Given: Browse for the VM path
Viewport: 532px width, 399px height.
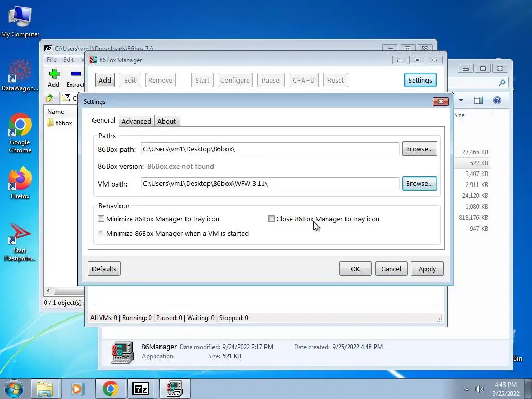Looking at the screenshot, I should coord(419,183).
